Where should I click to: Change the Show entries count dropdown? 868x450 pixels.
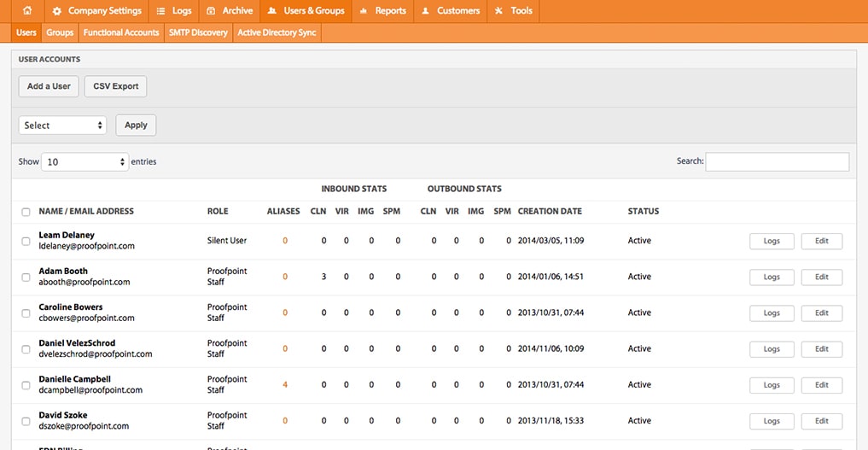point(84,161)
